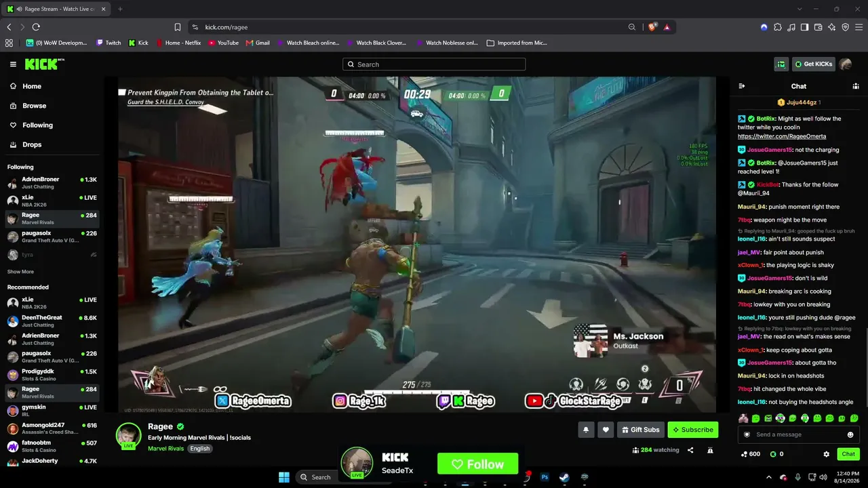Open the Brave VPN shield icon
The width and height of the screenshot is (868, 488).
[846, 27]
